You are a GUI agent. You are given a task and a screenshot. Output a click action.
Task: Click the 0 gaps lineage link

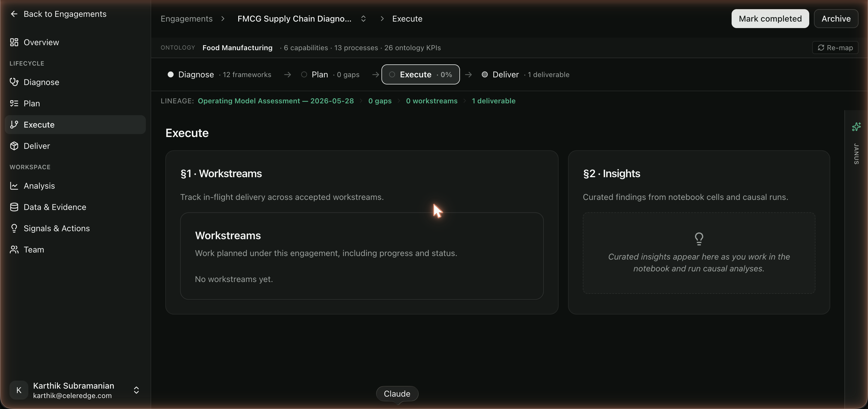coord(380,101)
